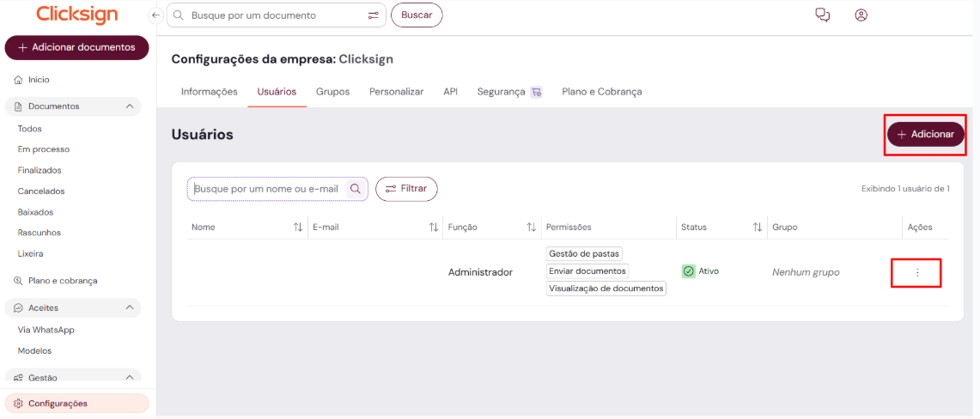Sort the Função column

[532, 228]
